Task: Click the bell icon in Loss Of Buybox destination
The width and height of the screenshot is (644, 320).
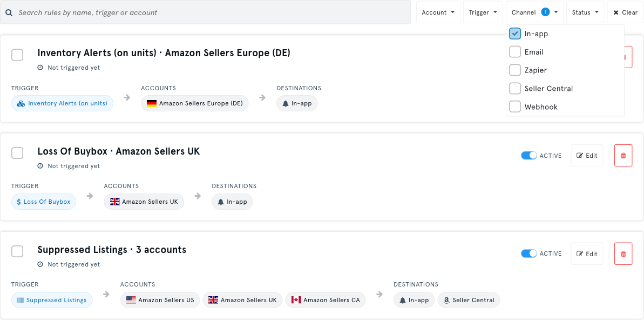Action: (221, 202)
